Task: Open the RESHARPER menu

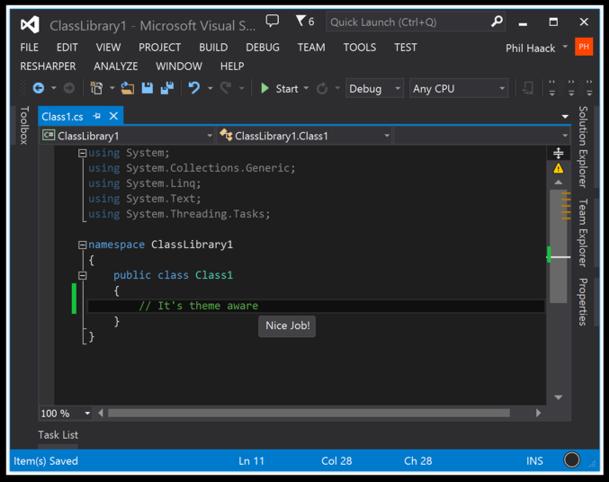Action: (48, 66)
